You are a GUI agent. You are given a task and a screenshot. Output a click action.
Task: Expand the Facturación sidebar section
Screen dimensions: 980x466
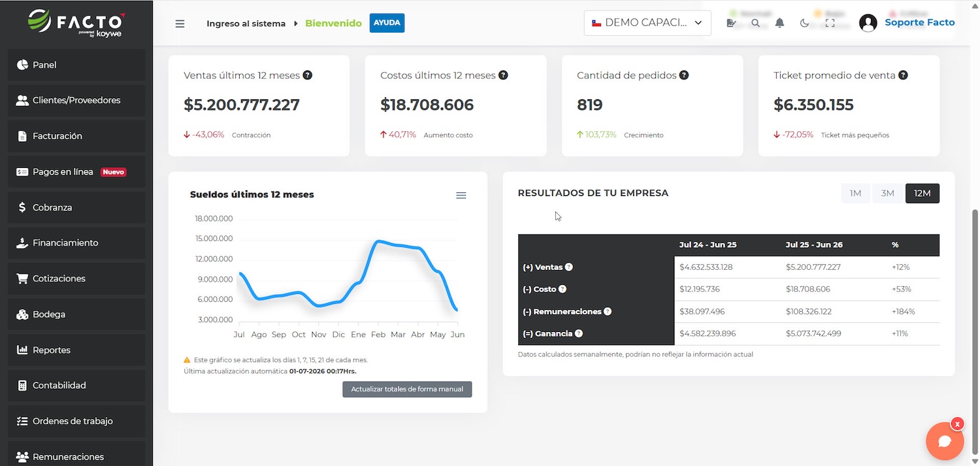point(76,136)
